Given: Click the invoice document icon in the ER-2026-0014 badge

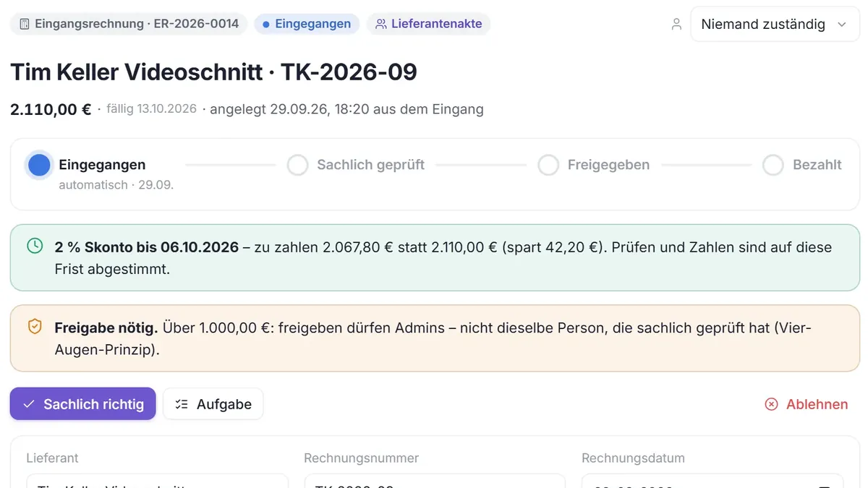Looking at the screenshot, I should 24,24.
